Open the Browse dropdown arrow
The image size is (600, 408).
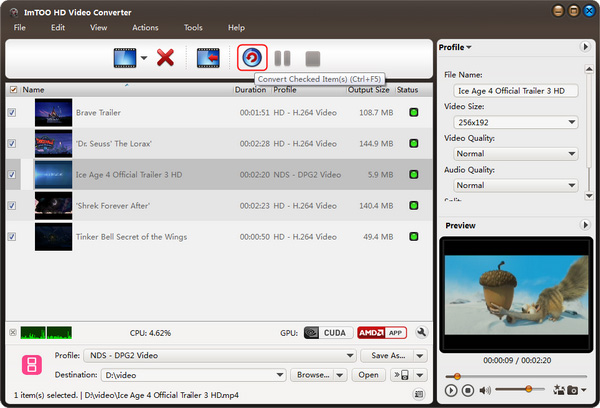[340, 375]
